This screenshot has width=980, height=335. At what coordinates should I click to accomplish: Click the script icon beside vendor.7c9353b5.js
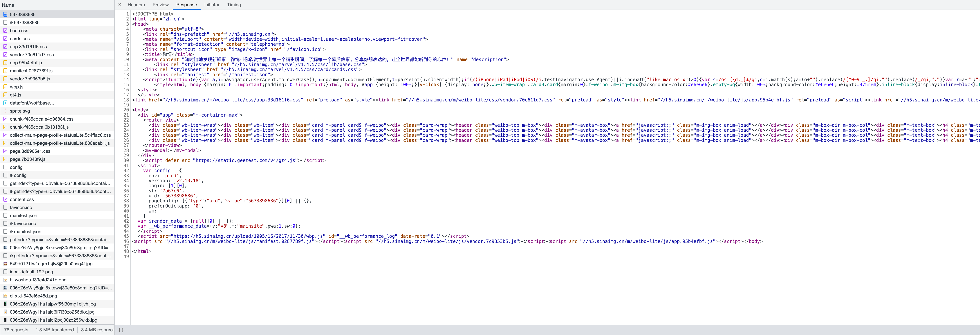tap(5, 79)
